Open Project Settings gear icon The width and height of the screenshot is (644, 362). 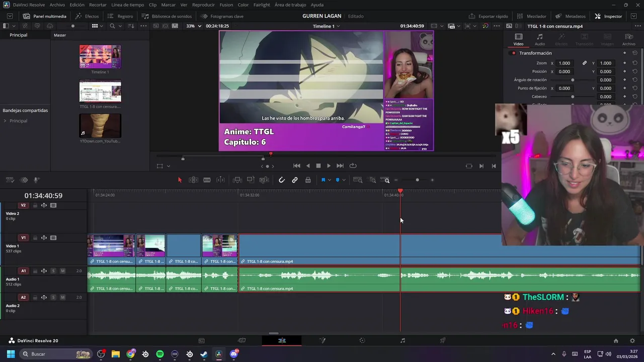click(x=632, y=341)
